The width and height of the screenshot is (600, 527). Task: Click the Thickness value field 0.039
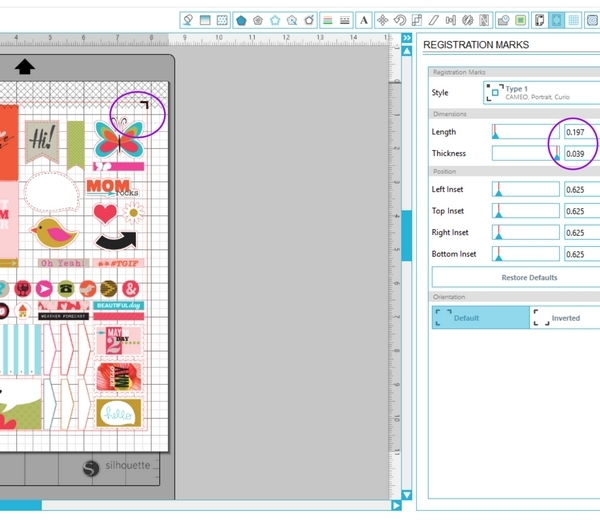pos(582,153)
